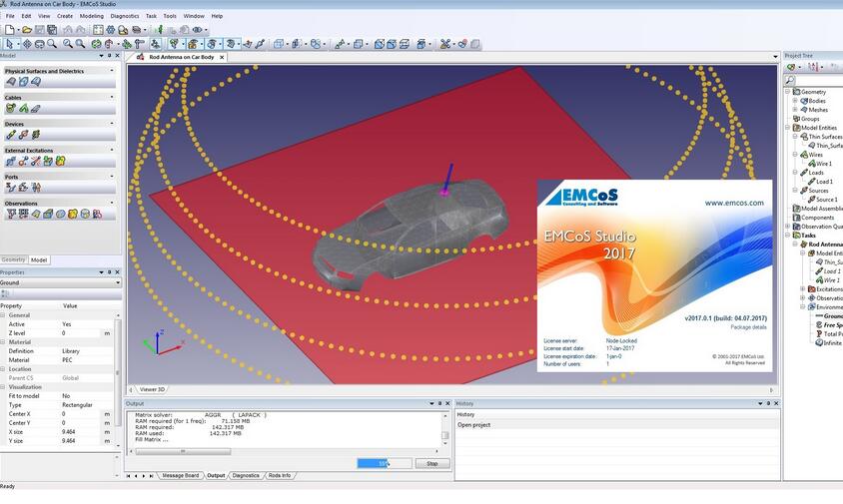Click the Package details link

pos(748,327)
